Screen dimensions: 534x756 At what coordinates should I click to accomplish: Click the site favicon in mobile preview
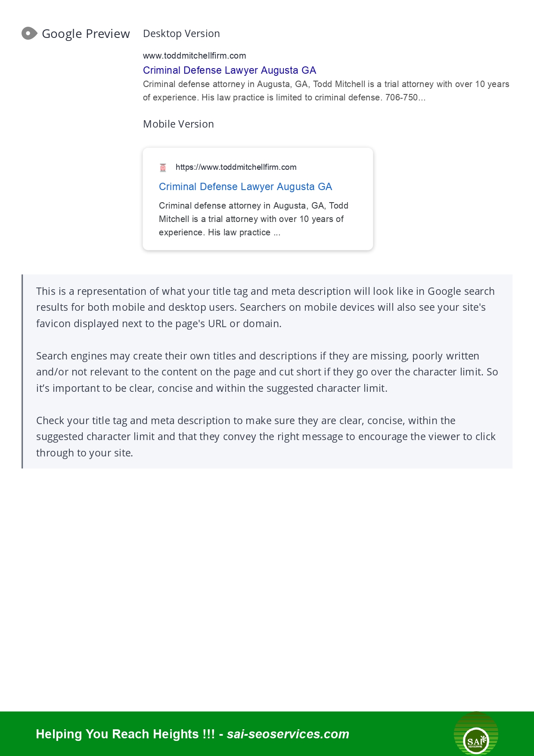coord(163,168)
